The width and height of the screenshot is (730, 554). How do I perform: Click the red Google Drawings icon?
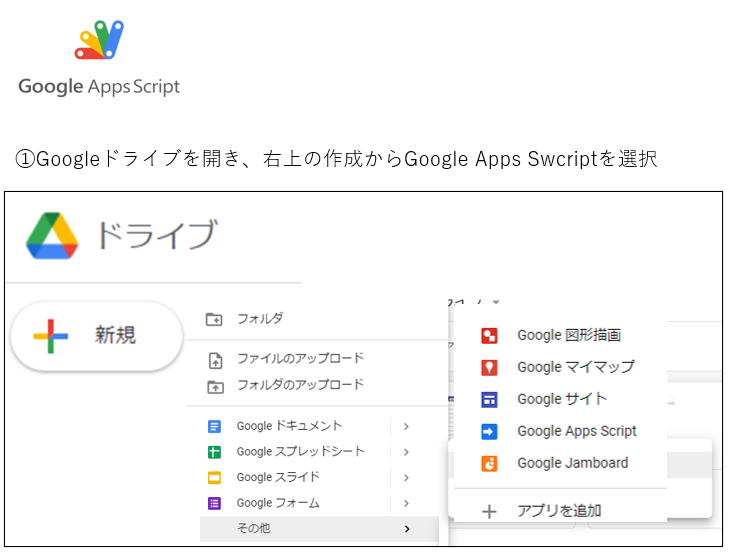(x=489, y=336)
